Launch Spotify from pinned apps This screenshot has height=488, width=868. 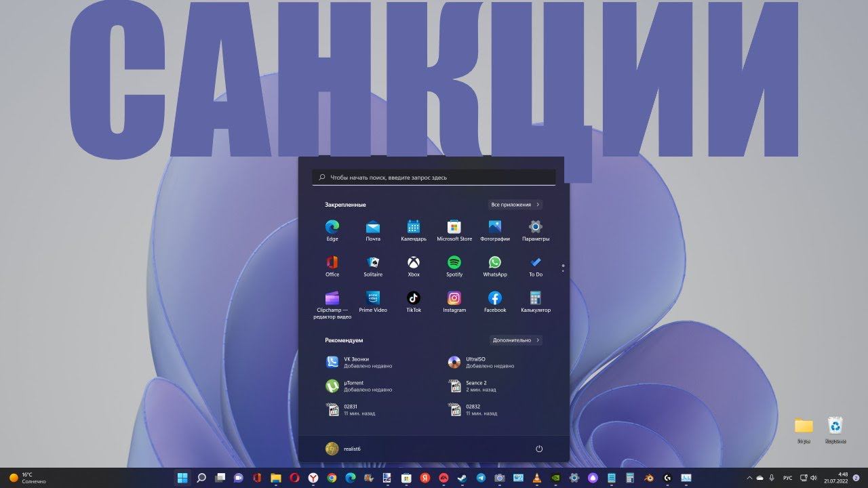click(x=454, y=266)
